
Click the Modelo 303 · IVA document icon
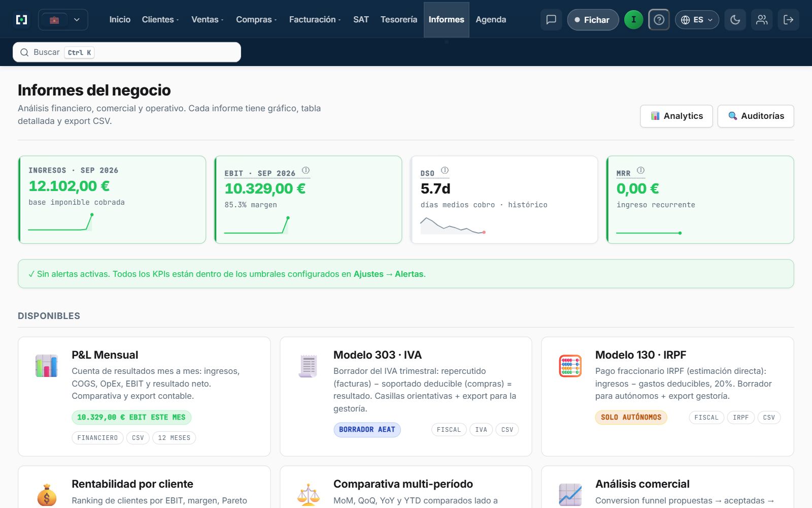tap(308, 366)
